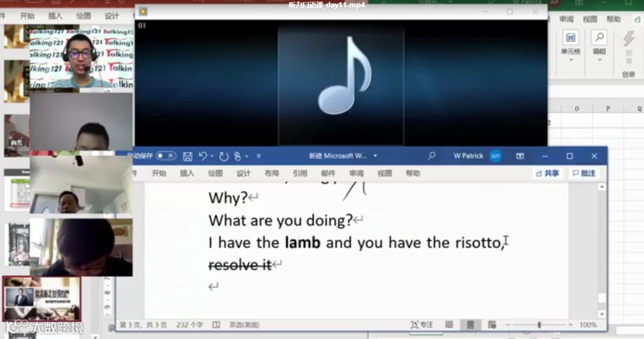Click the 批注 (Comments) button in Word
This screenshot has width=644, height=339.
[x=584, y=174]
